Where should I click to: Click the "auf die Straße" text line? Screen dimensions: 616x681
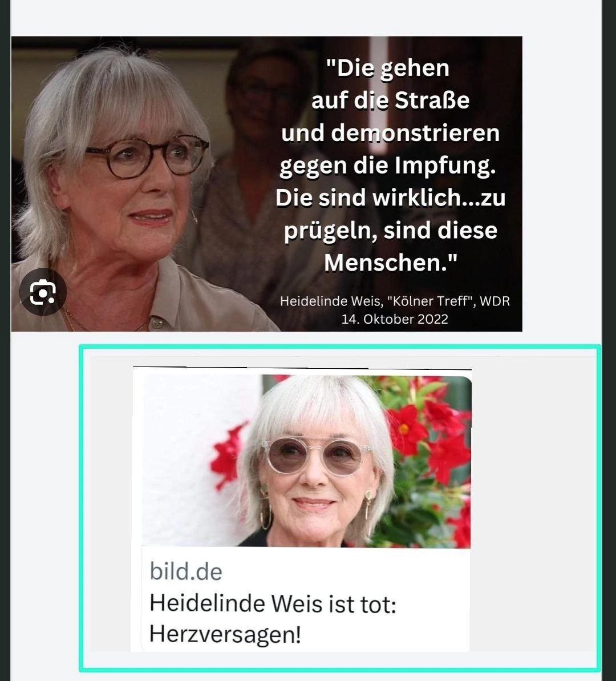390,101
